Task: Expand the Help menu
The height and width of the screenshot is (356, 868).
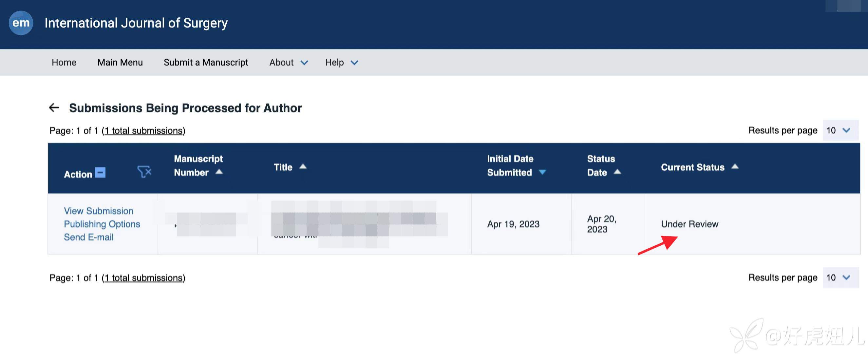Action: point(341,63)
